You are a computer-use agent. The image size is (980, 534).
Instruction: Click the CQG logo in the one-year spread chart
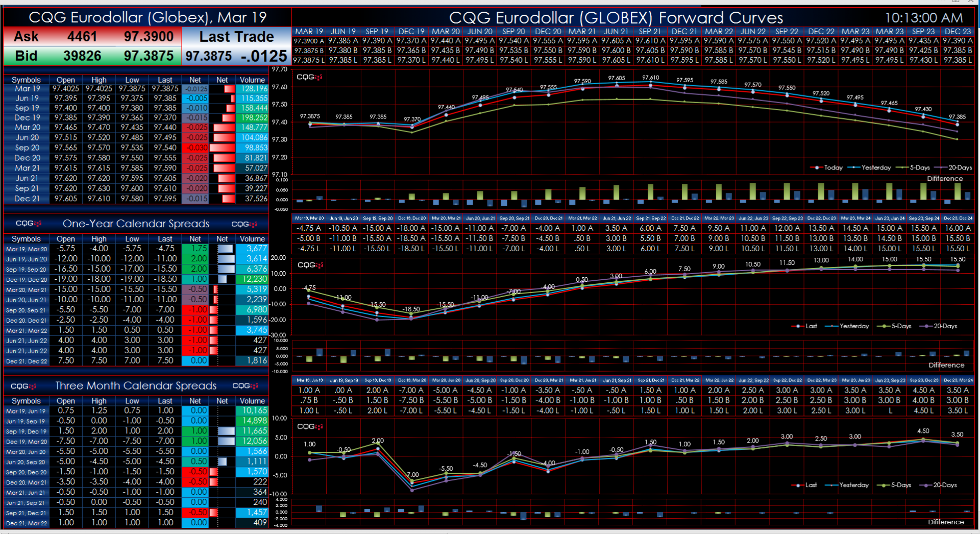[310, 265]
